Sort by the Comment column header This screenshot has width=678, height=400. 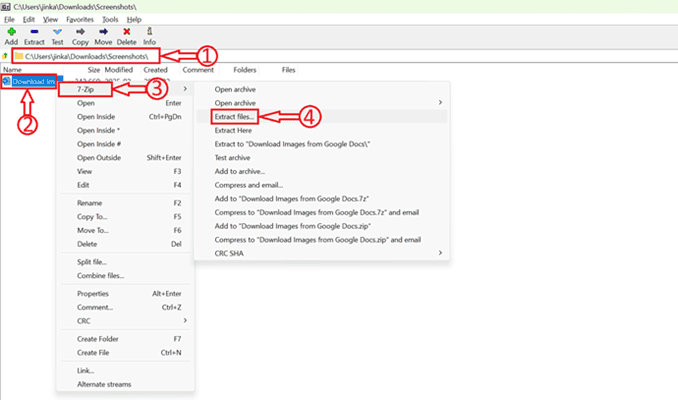(x=198, y=70)
